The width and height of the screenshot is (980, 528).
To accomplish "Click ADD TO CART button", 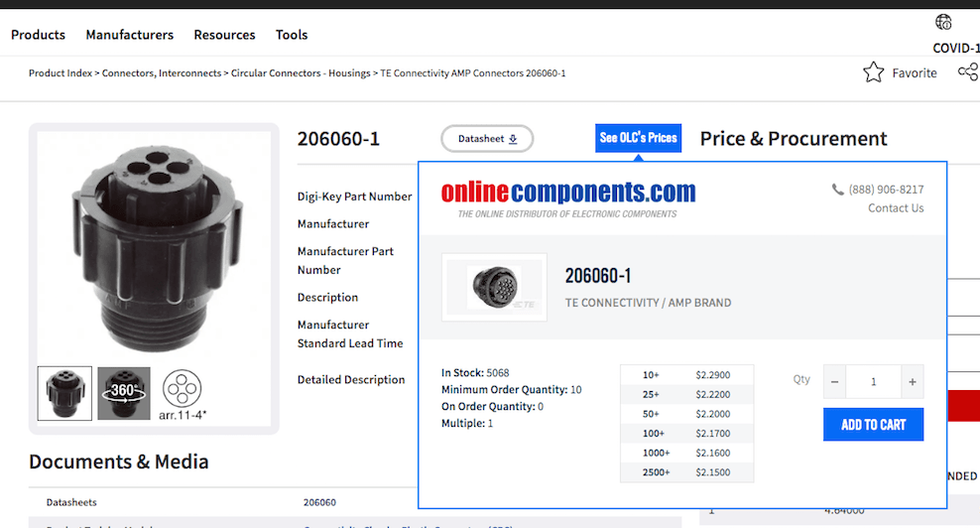I will (x=873, y=425).
